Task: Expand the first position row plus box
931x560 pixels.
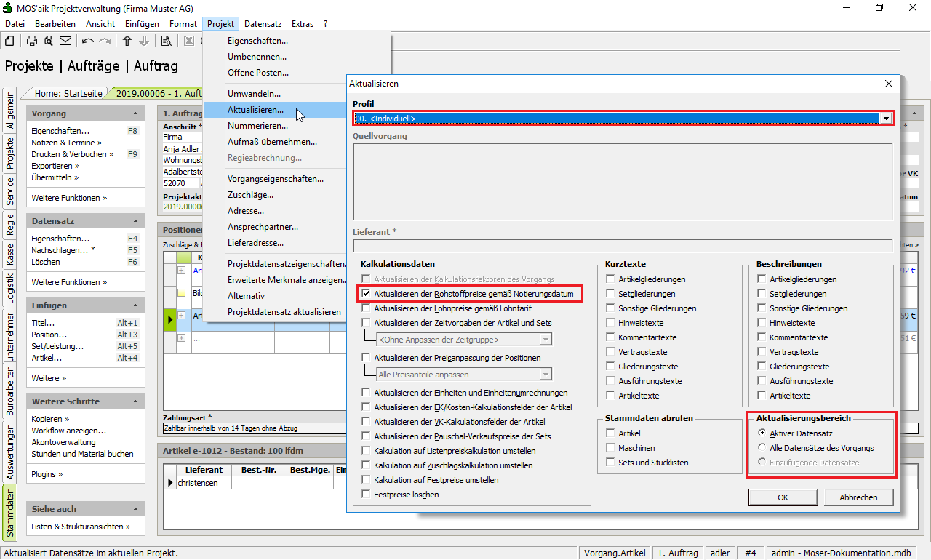Action: 181,271
